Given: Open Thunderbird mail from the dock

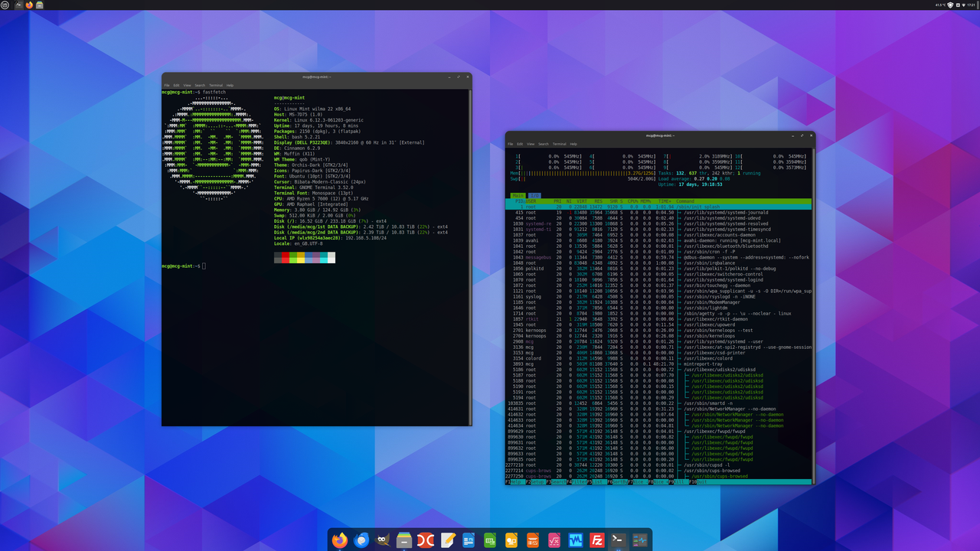Looking at the screenshot, I should 362,540.
